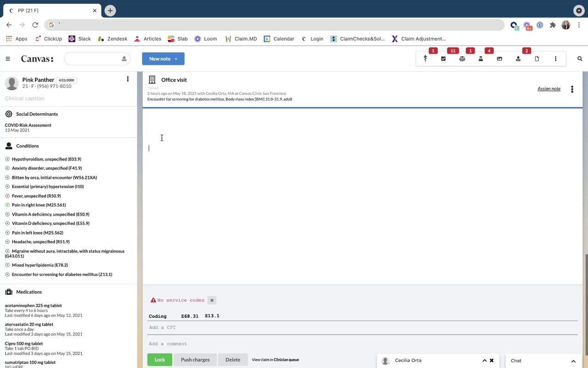
Task: Expand the Cecilia Orta chat window
Action: tap(484, 361)
